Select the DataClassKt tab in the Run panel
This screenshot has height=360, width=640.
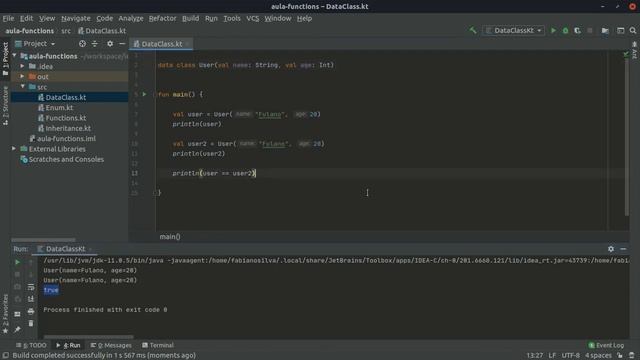pos(65,249)
